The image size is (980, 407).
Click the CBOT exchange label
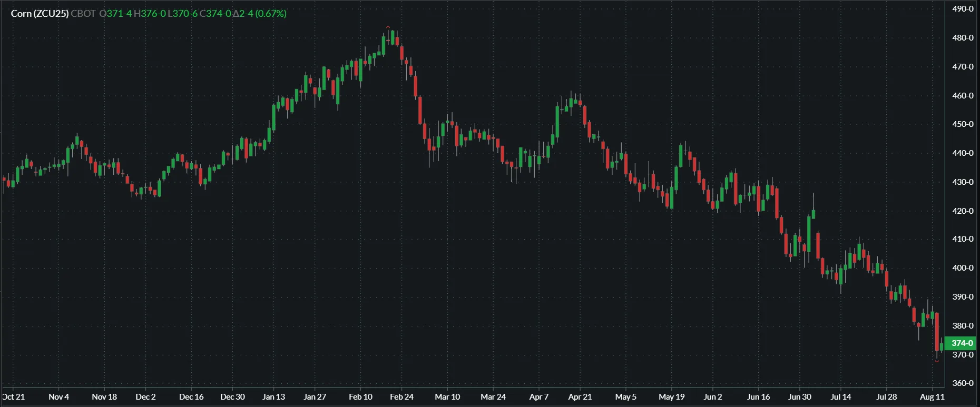coord(83,14)
